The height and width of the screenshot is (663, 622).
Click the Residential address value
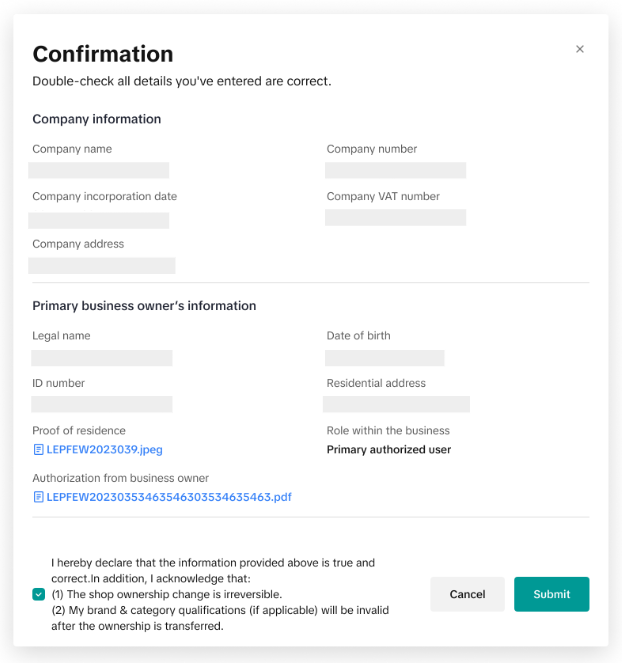[396, 404]
